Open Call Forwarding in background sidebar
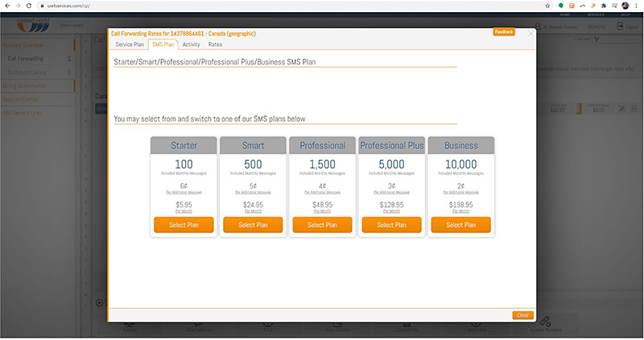This screenshot has height=340, width=644. pyautogui.click(x=26, y=58)
